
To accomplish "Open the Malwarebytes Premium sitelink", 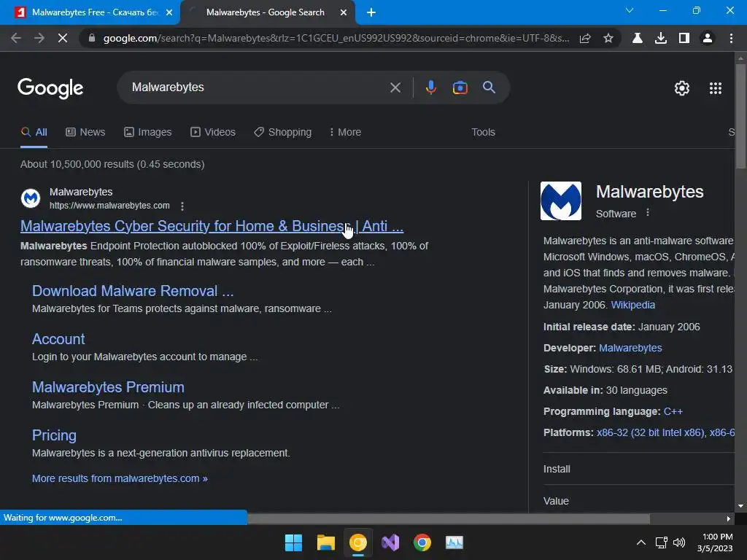I will 108,387.
